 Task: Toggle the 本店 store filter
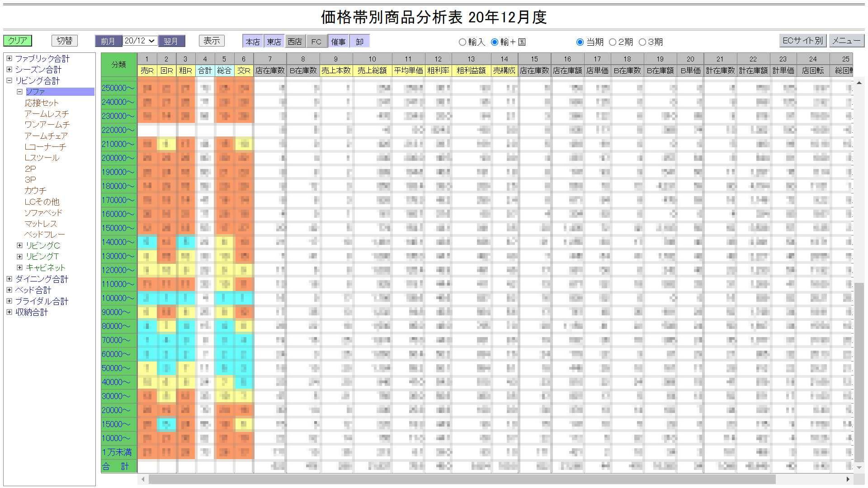point(253,42)
